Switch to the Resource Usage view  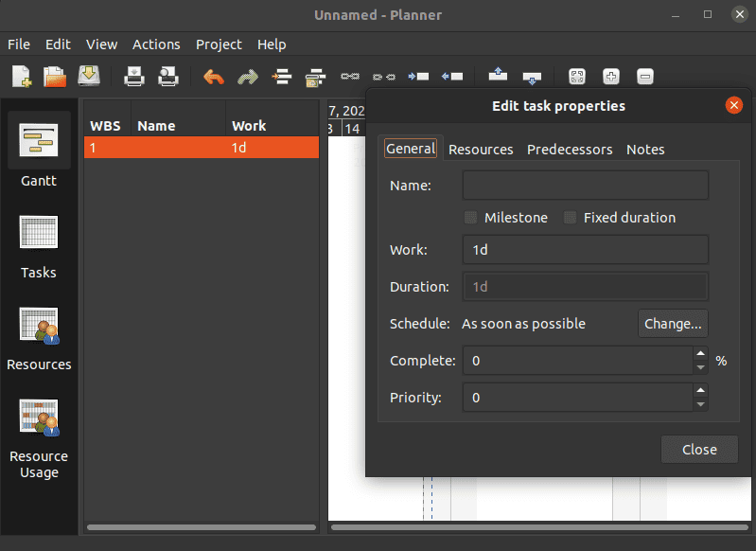point(39,438)
